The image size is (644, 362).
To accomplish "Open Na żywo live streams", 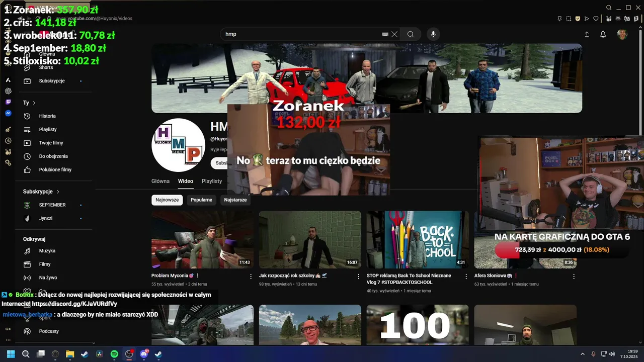I will [48, 278].
